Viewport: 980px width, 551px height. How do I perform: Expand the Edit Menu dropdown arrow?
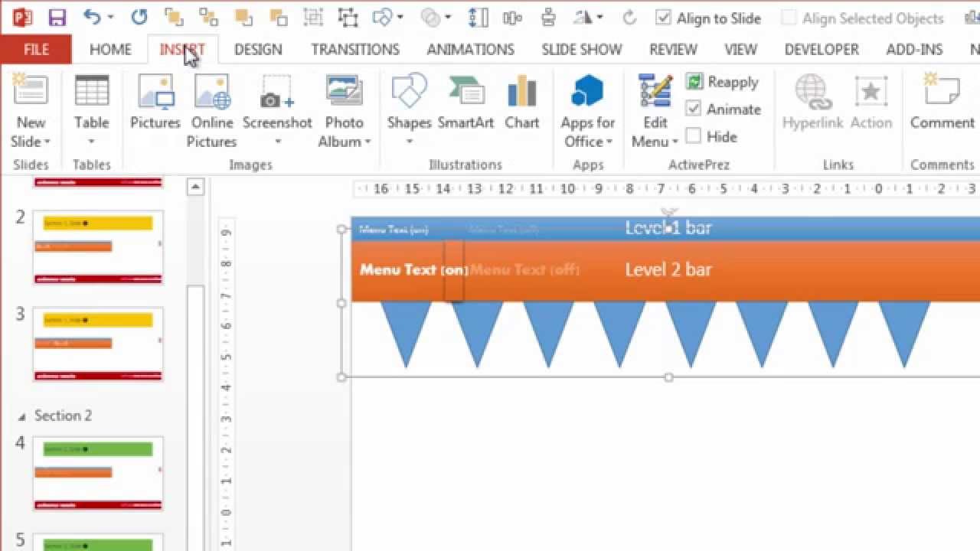pos(675,142)
